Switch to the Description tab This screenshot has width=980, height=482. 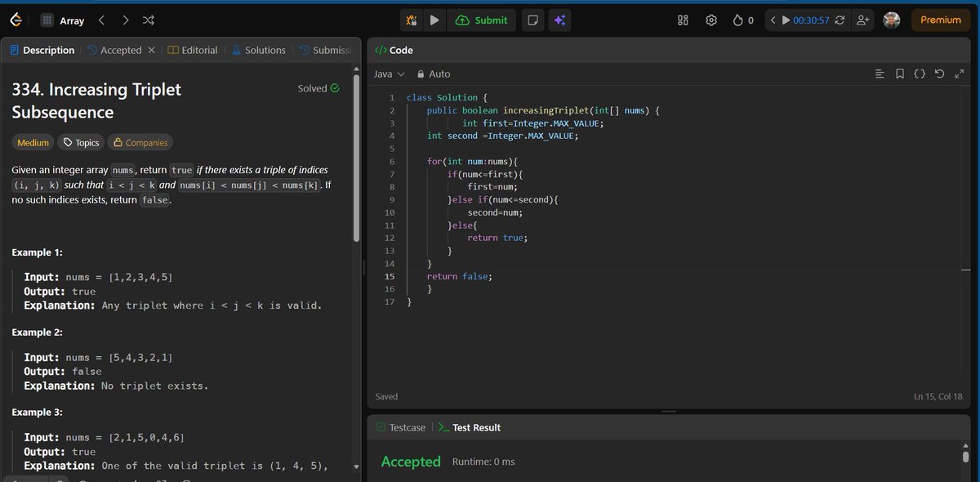click(42, 50)
